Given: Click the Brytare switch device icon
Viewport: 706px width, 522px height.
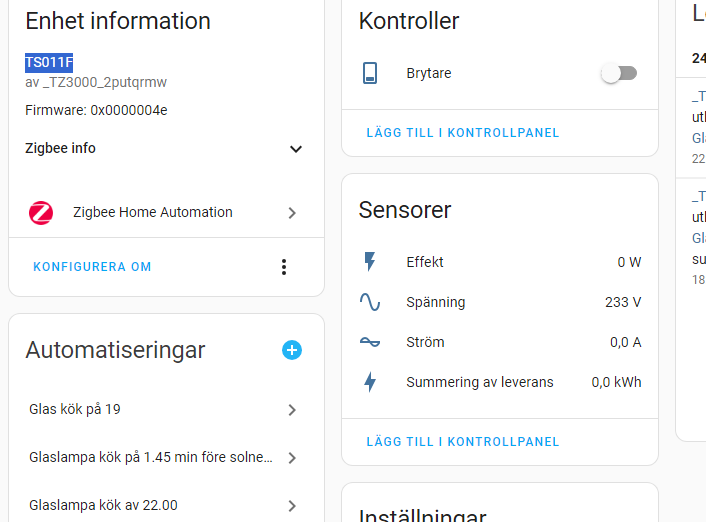Looking at the screenshot, I should point(370,73).
